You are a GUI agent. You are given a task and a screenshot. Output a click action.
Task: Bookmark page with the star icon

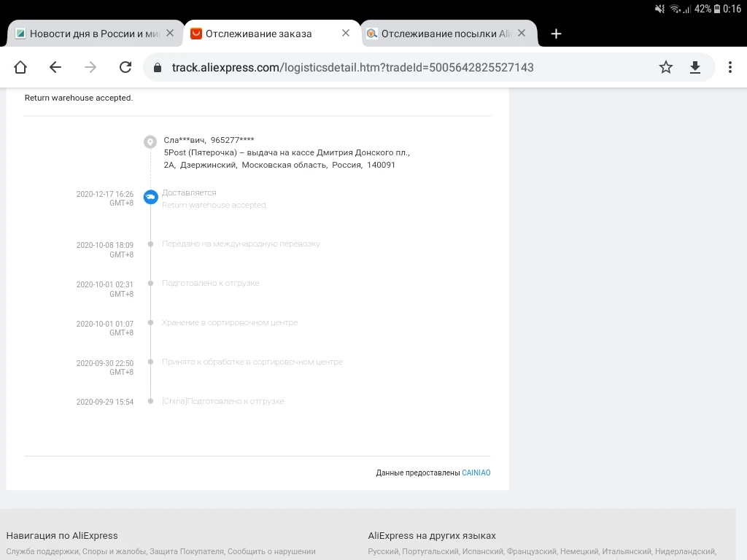coord(666,67)
